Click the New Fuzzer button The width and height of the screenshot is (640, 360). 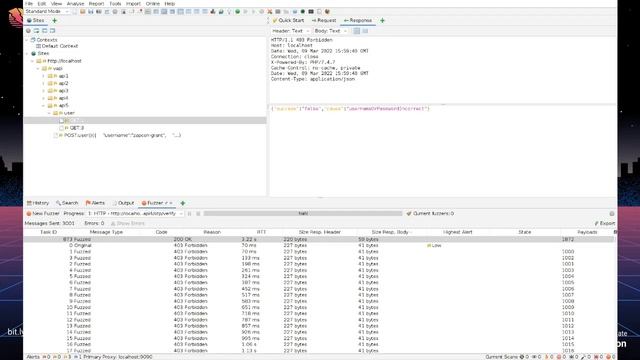click(x=43, y=213)
